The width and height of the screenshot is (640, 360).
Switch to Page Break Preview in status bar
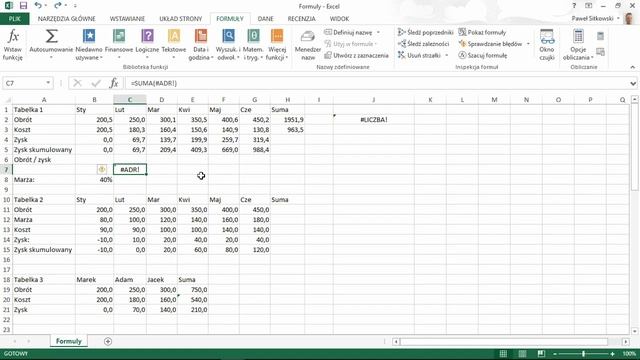[x=541, y=353]
